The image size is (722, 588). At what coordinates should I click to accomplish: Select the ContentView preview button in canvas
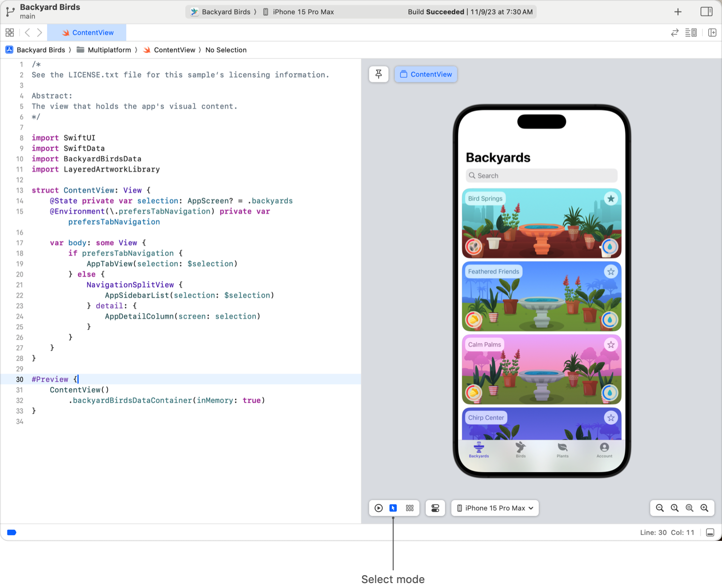coord(426,74)
